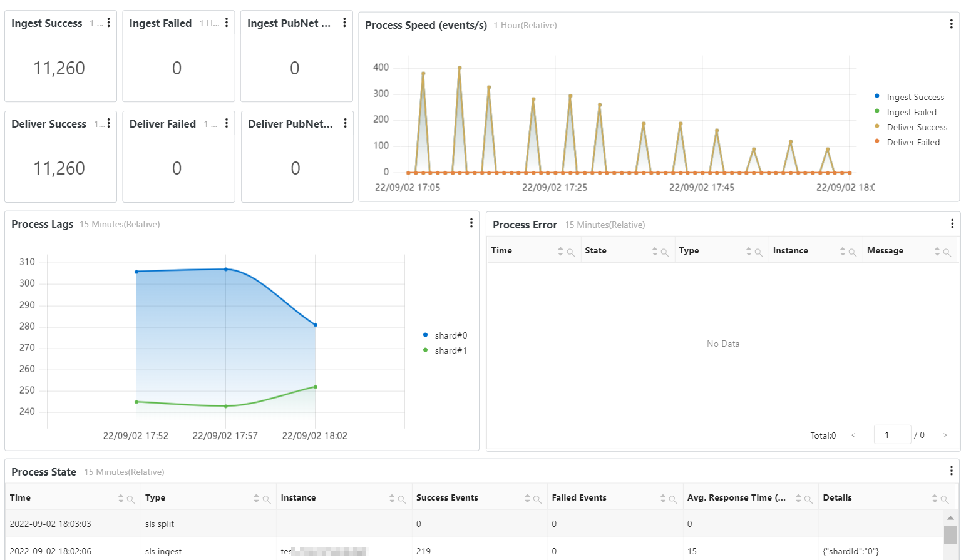
Task: Sort Process State by Avg. Response Time
Action: [798, 499]
